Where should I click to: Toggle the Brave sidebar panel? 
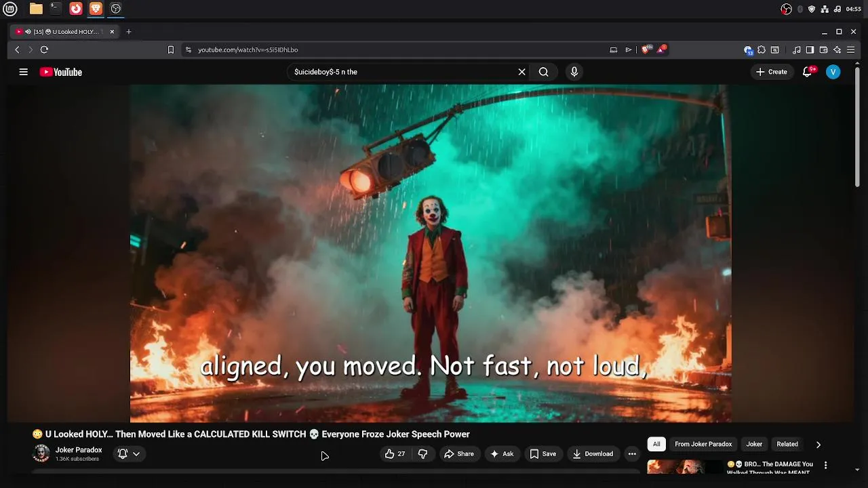[x=810, y=49]
